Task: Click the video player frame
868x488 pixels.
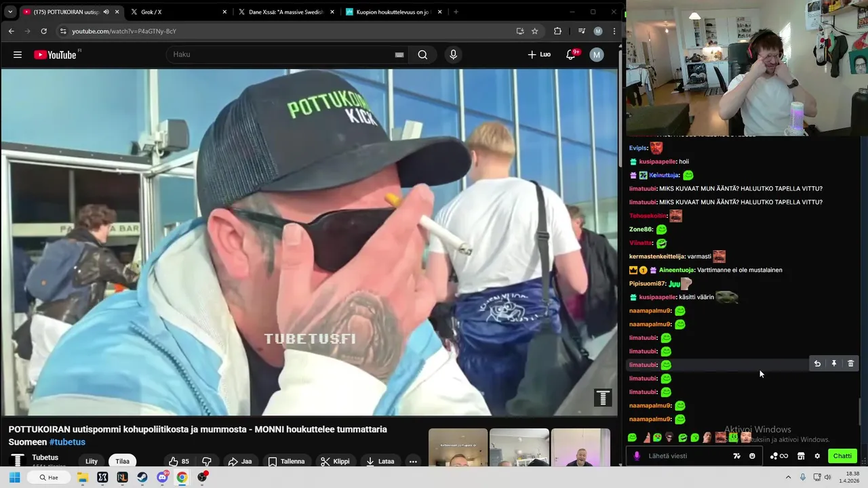Action: click(x=309, y=242)
